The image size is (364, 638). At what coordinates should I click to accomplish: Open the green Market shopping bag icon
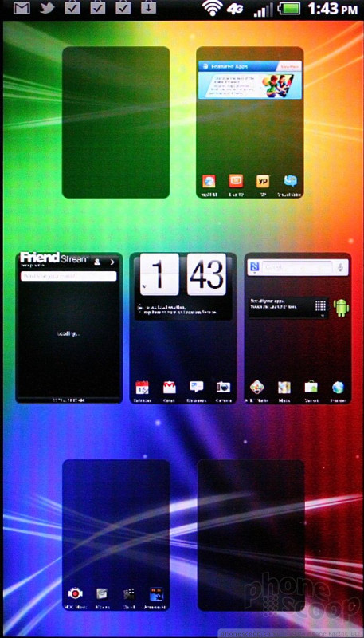311,387
